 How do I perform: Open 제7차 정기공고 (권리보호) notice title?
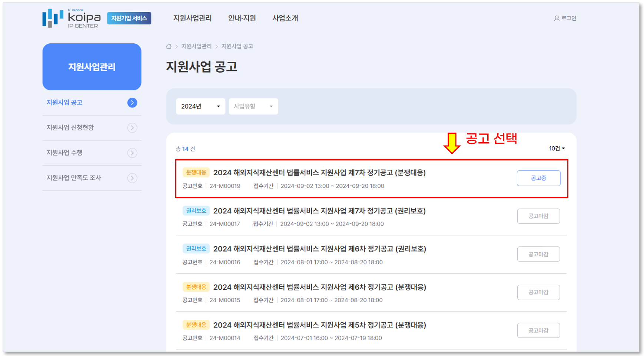(319, 211)
